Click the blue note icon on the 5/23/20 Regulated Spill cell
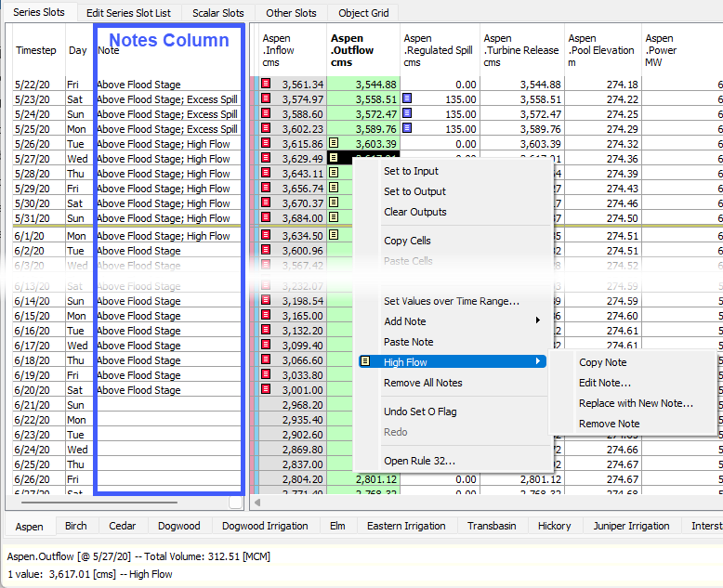The image size is (723, 588). click(407, 99)
